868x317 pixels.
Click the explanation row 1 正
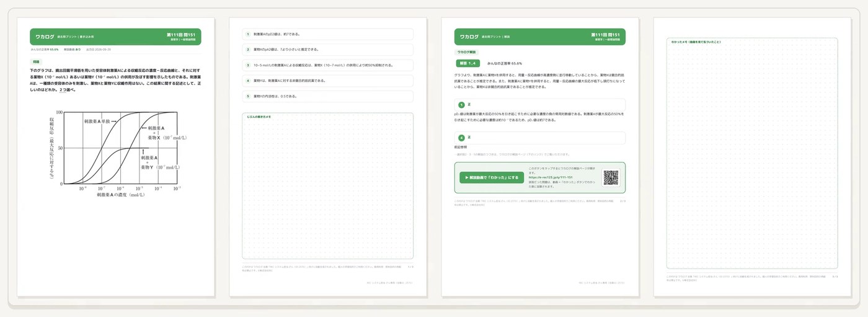[x=539, y=104]
